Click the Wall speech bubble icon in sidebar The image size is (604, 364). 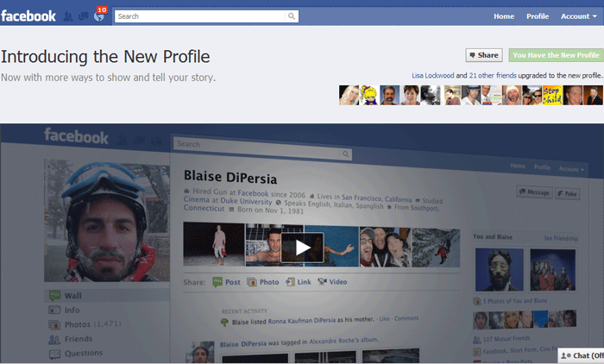[x=54, y=296]
